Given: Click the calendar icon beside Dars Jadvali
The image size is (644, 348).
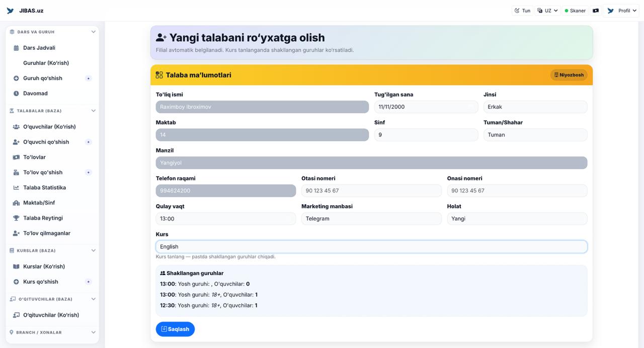Looking at the screenshot, I should click(16, 48).
